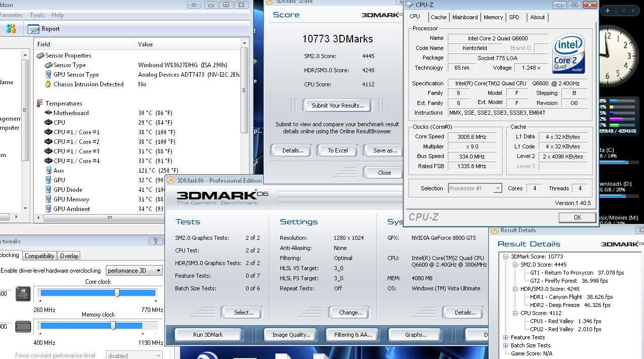
Task: Click the help question mark in tweaks window
Action: (156, 241)
